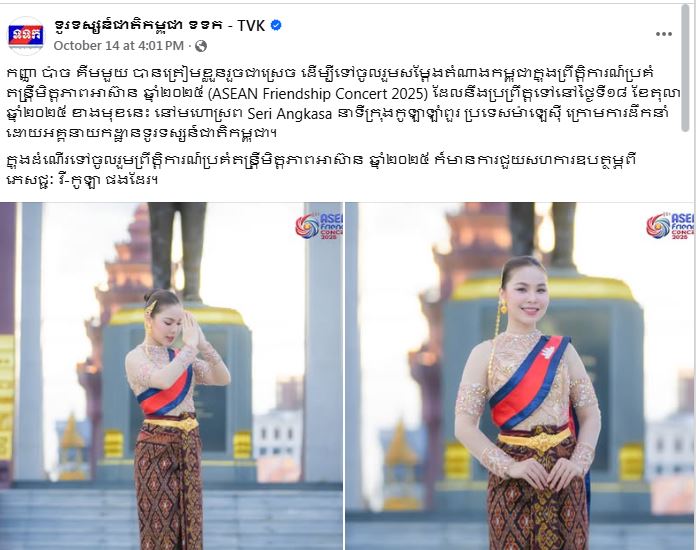The image size is (696, 550).
Task: Click the raised hands in the left photo
Action: coord(192,328)
